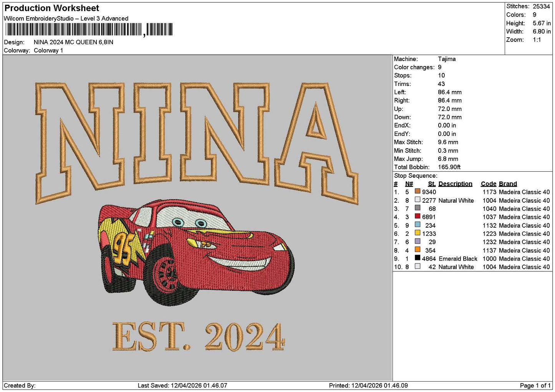The width and height of the screenshot is (555, 392).
Task: Click the Code column header
Action: point(489,184)
